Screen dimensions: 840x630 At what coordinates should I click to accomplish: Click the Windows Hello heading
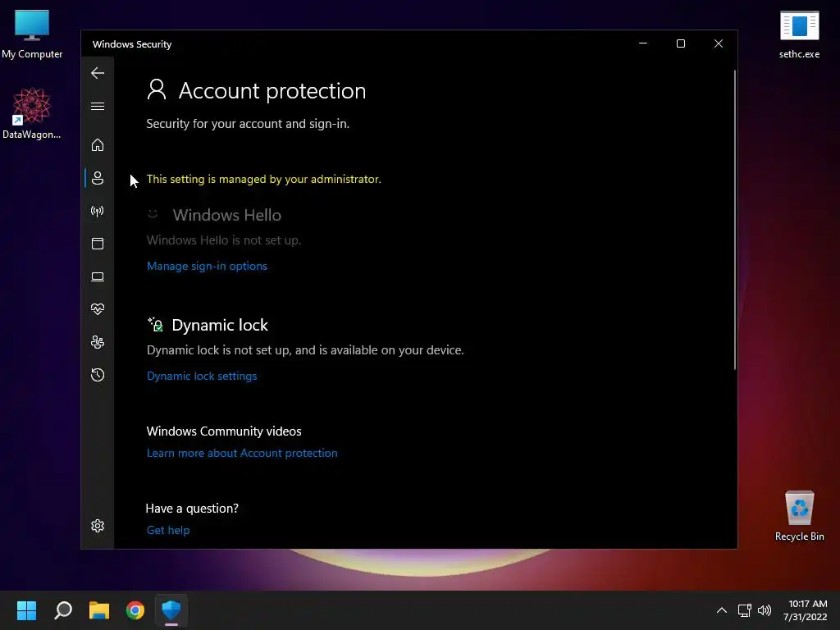tap(227, 215)
